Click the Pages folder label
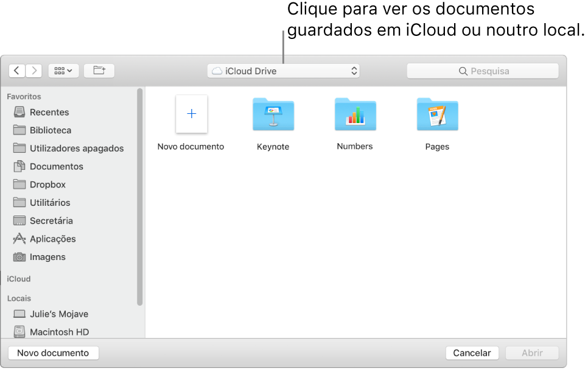This screenshot has height=369, width=588. 437,147
